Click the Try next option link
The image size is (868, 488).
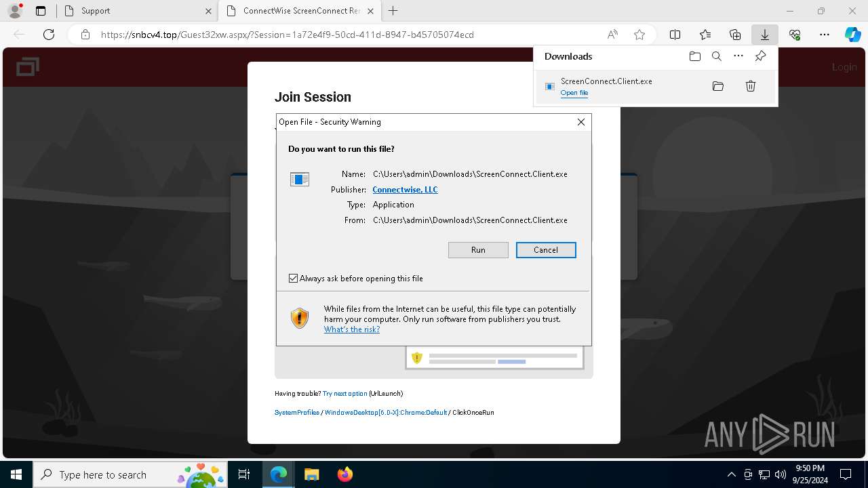[x=344, y=394]
